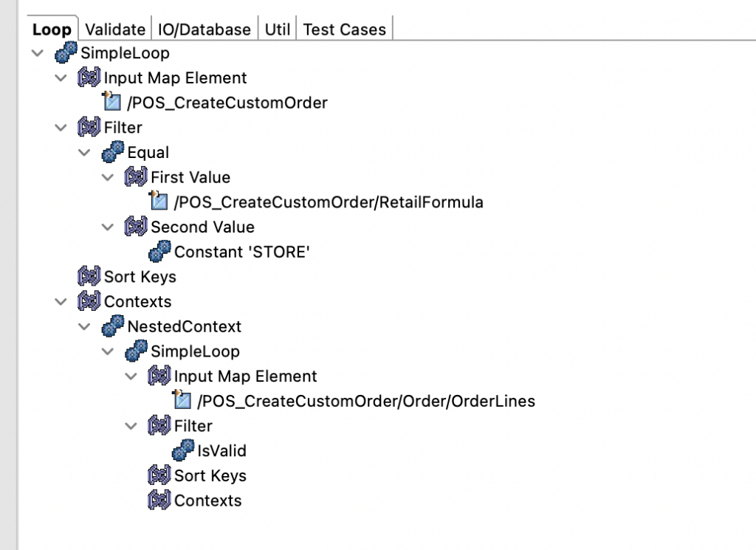Image resolution: width=756 pixels, height=550 pixels.
Task: Collapse the SimpleLoop root node
Action: 36,52
